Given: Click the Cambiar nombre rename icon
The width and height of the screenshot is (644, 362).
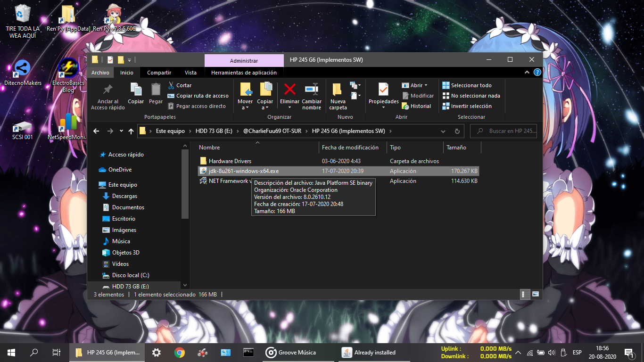Looking at the screenshot, I should [312, 93].
